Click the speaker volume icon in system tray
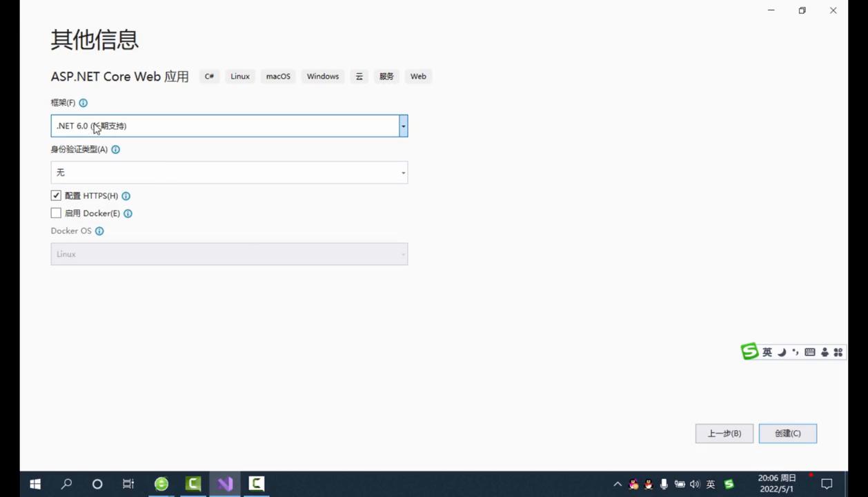The width and height of the screenshot is (868, 497). coord(695,484)
